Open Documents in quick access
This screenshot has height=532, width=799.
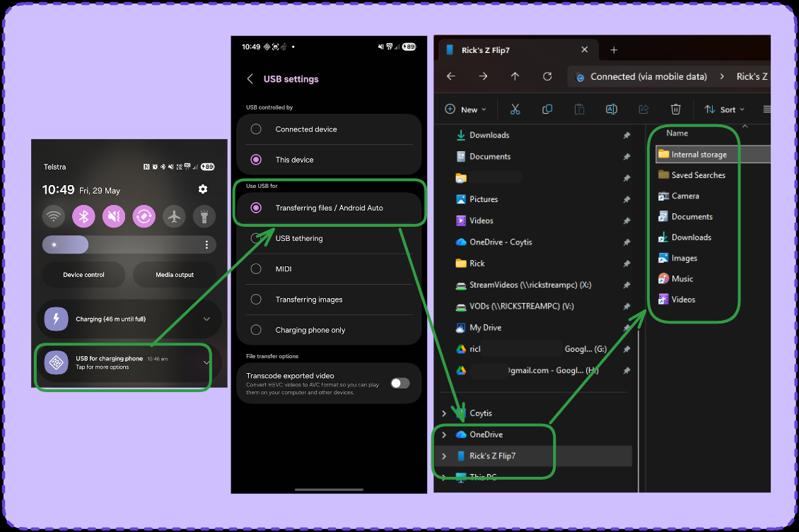pyautogui.click(x=490, y=156)
